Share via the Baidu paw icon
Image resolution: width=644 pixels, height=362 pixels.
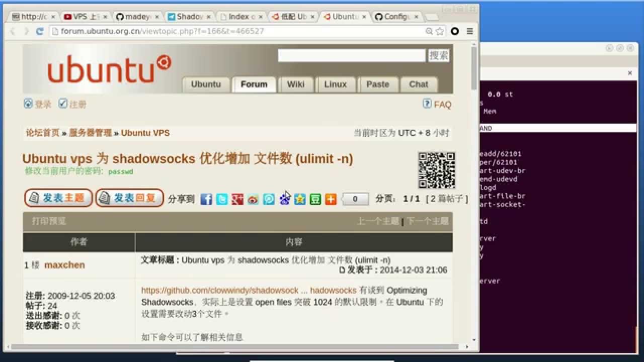pos(284,199)
